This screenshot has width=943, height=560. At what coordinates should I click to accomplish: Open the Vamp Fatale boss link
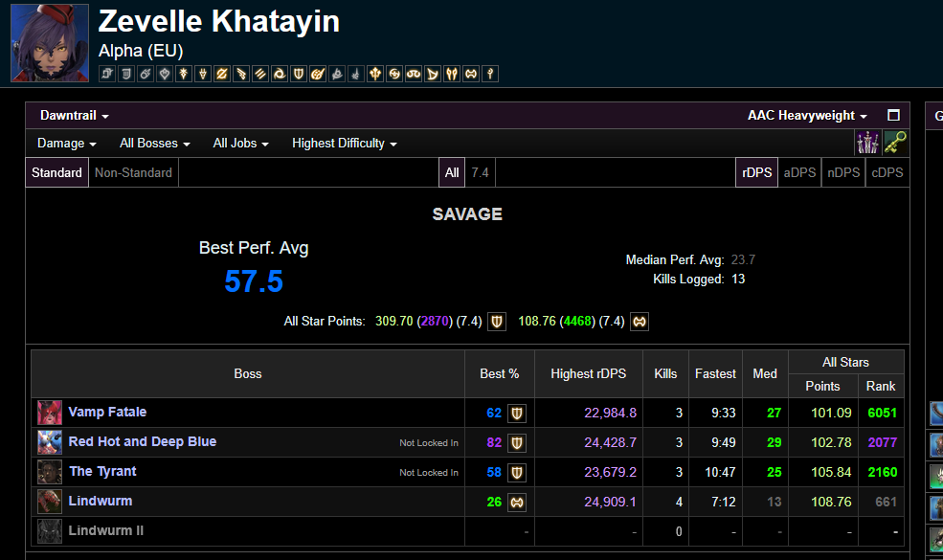[x=107, y=412]
